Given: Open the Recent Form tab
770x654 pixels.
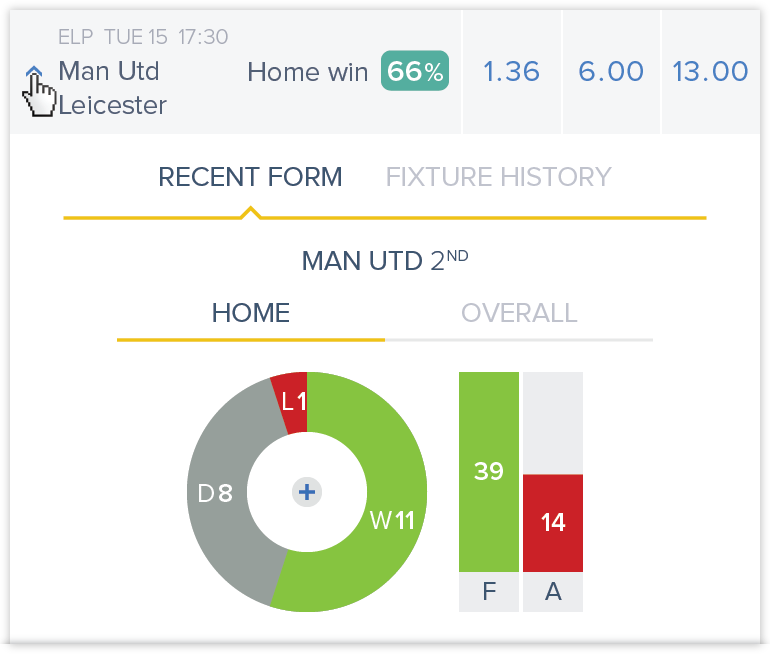Looking at the screenshot, I should (250, 177).
